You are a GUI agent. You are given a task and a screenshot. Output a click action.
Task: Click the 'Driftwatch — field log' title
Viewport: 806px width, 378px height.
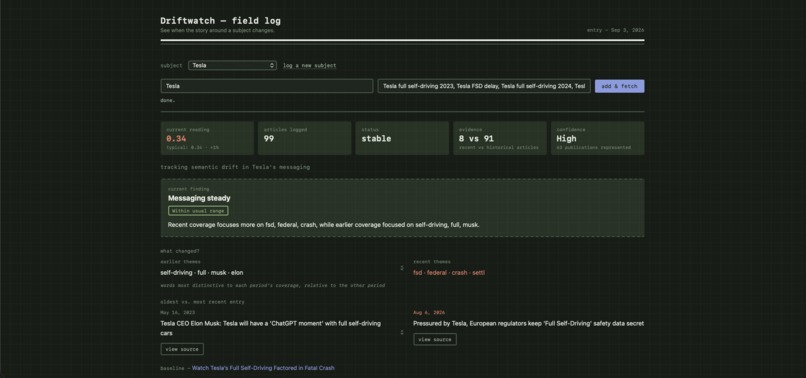pyautogui.click(x=221, y=21)
